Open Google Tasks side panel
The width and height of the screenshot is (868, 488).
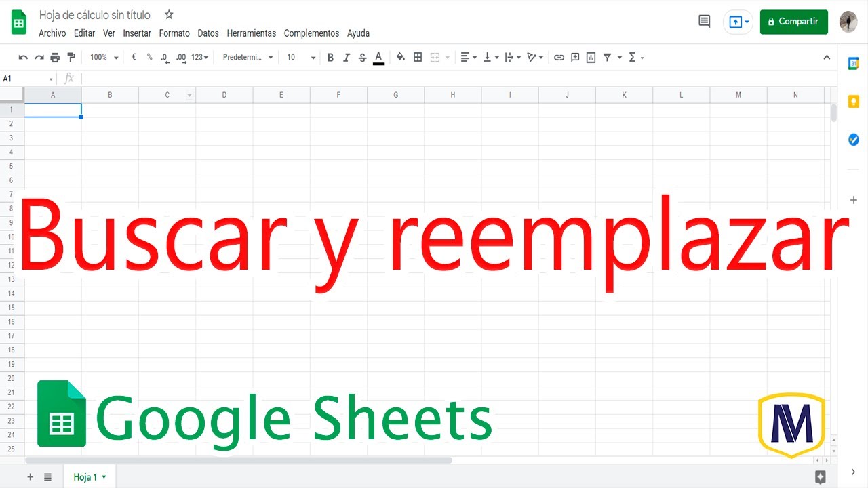point(854,140)
